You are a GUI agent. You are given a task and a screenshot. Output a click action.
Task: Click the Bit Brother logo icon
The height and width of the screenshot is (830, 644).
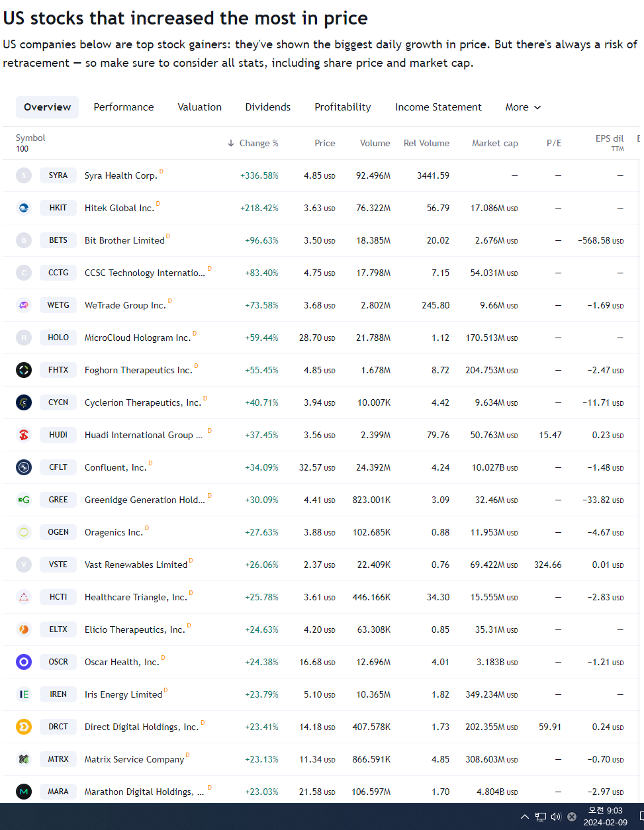coord(24,240)
